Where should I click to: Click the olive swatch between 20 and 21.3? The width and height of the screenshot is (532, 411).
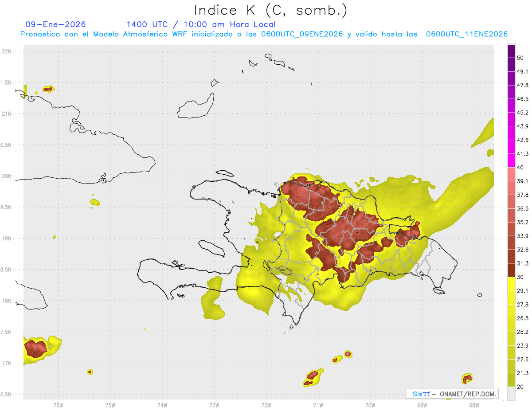coord(511,380)
